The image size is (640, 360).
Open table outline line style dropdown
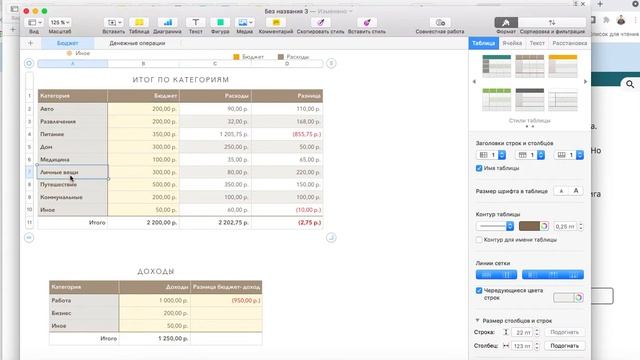(495, 226)
